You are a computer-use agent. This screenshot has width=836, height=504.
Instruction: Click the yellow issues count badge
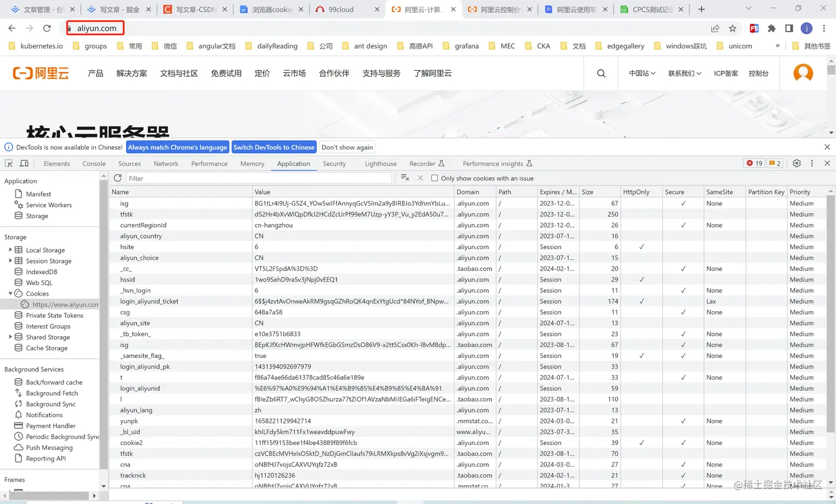point(775,163)
